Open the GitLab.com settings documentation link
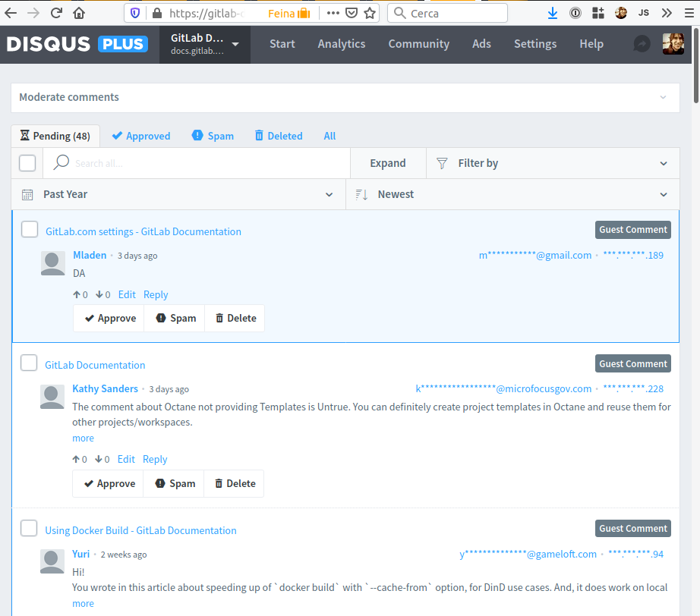This screenshot has width=700, height=616. (x=143, y=231)
